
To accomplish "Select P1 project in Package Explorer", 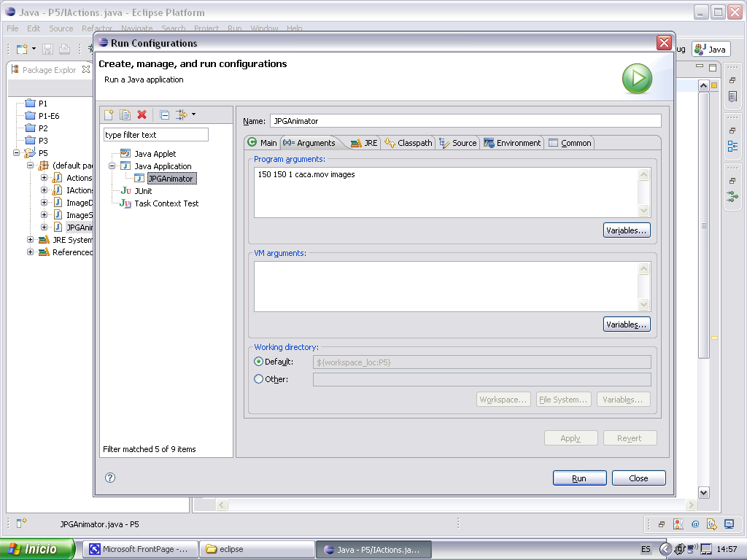I will pos(36,104).
